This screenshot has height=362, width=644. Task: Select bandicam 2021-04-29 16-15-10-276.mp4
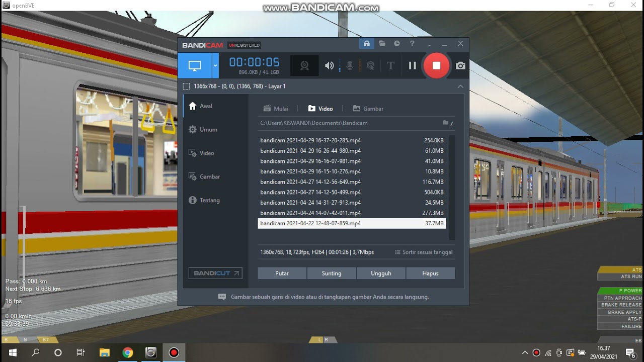pos(352,171)
